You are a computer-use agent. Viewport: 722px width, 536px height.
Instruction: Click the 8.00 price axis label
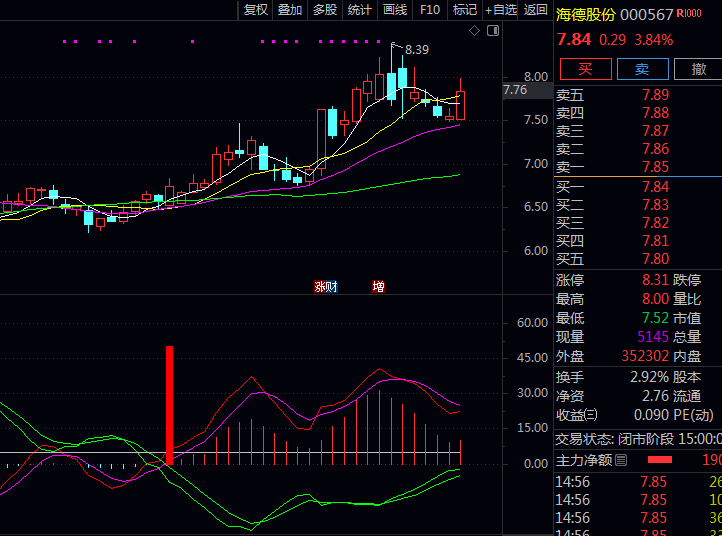pyautogui.click(x=536, y=77)
